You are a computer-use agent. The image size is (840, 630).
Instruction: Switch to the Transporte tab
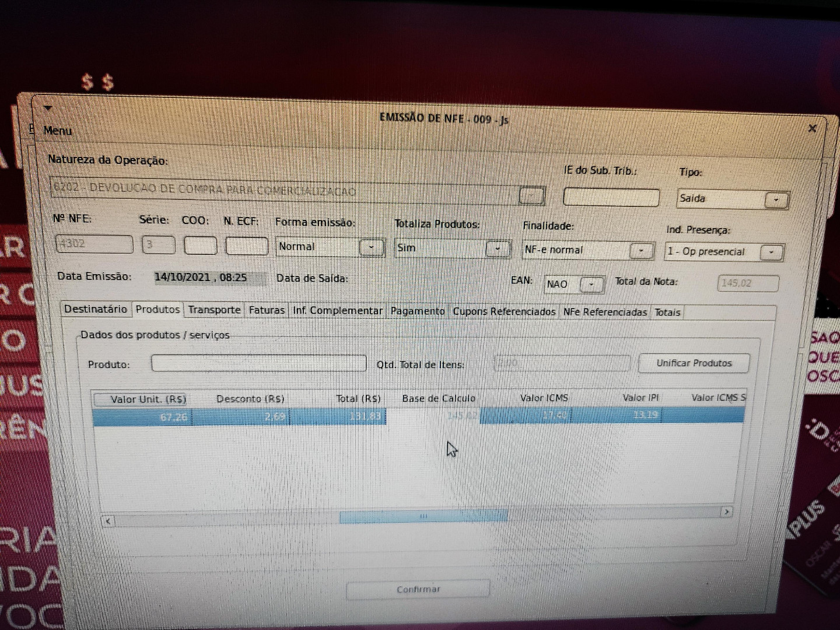tap(214, 310)
